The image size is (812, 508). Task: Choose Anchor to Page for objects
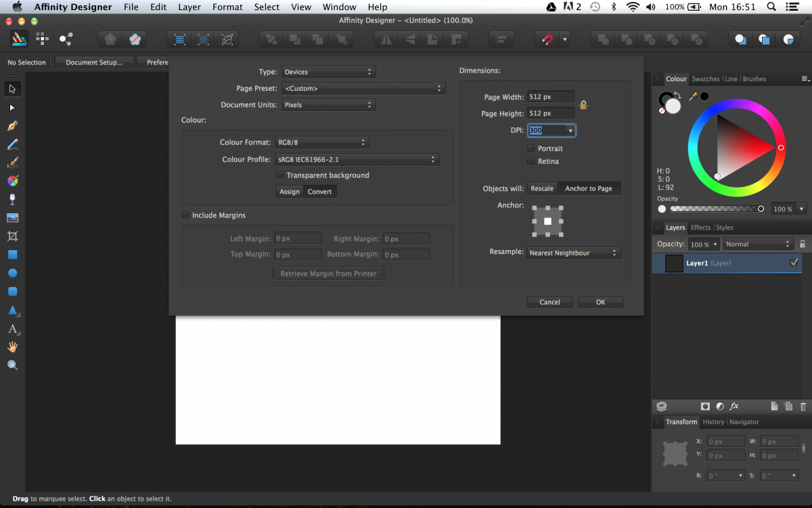(589, 188)
